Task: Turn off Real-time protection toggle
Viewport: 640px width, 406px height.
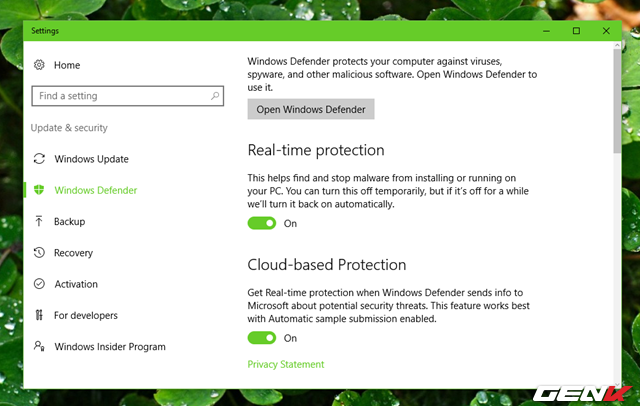Action: pyautogui.click(x=262, y=223)
